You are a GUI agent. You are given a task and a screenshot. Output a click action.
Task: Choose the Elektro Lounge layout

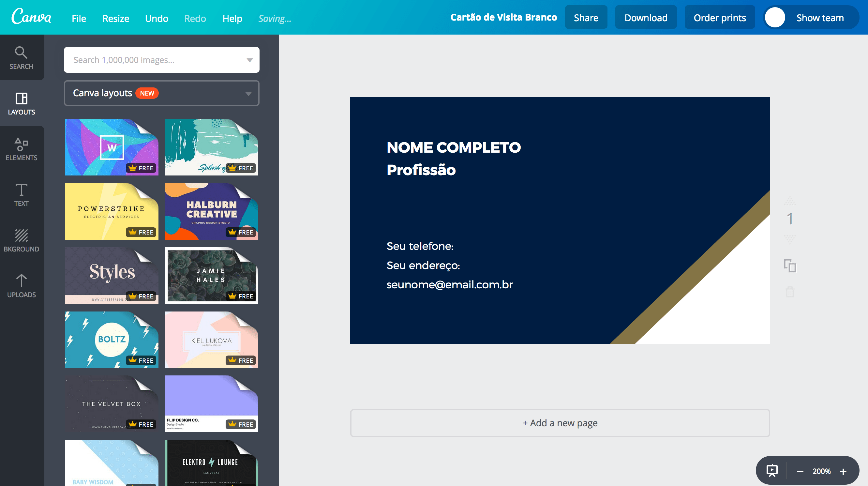point(211,463)
